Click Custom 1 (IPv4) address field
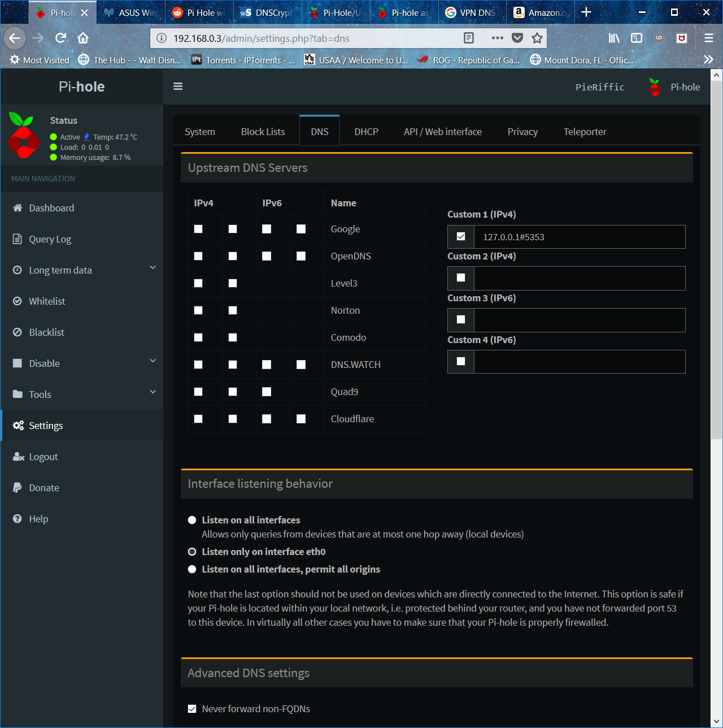 pyautogui.click(x=580, y=237)
